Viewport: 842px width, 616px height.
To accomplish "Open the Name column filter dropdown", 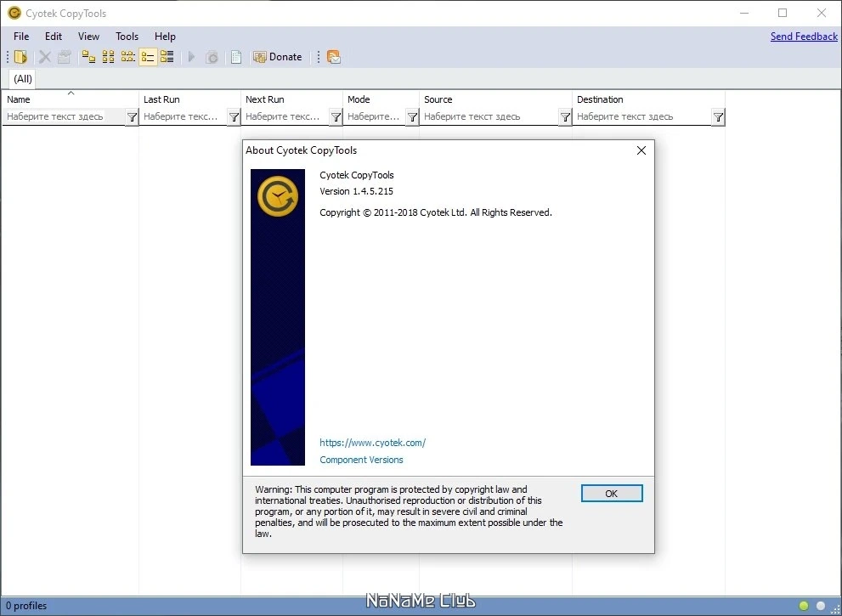I will tap(132, 117).
